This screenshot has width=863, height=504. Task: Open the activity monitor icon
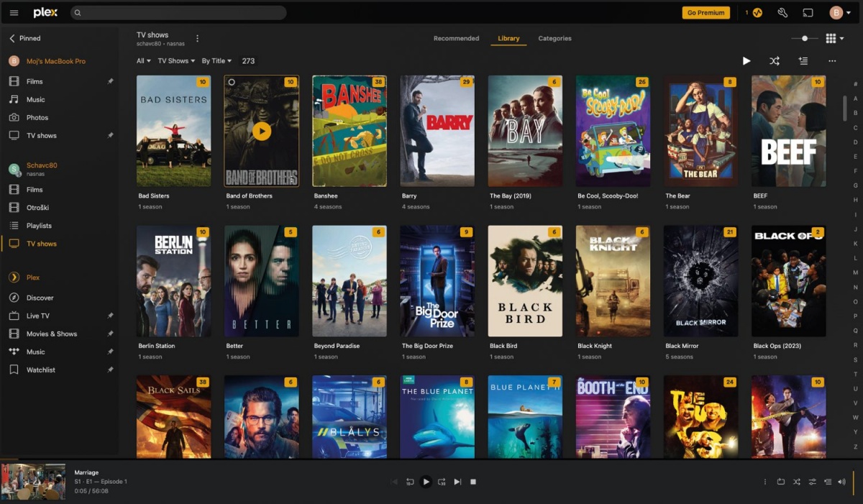757,13
